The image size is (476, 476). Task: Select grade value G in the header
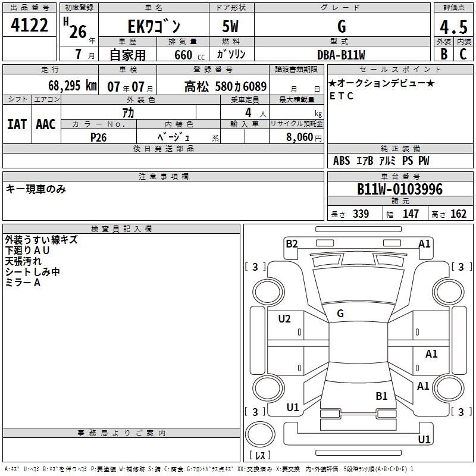coord(342,26)
